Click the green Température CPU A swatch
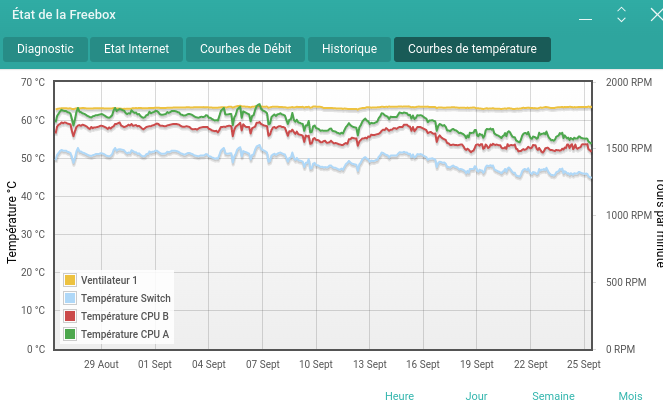The height and width of the screenshot is (416, 663). [x=70, y=334]
